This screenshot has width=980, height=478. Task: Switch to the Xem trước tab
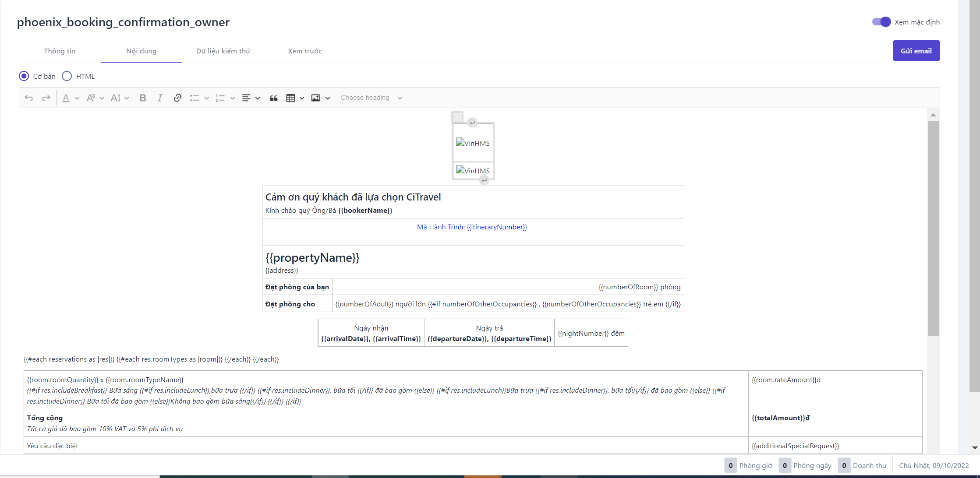point(304,51)
